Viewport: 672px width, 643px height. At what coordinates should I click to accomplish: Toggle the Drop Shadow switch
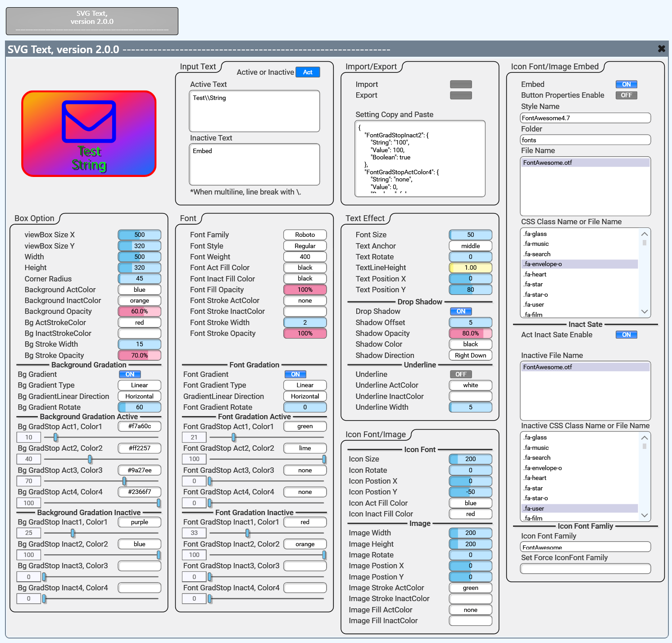point(461,311)
